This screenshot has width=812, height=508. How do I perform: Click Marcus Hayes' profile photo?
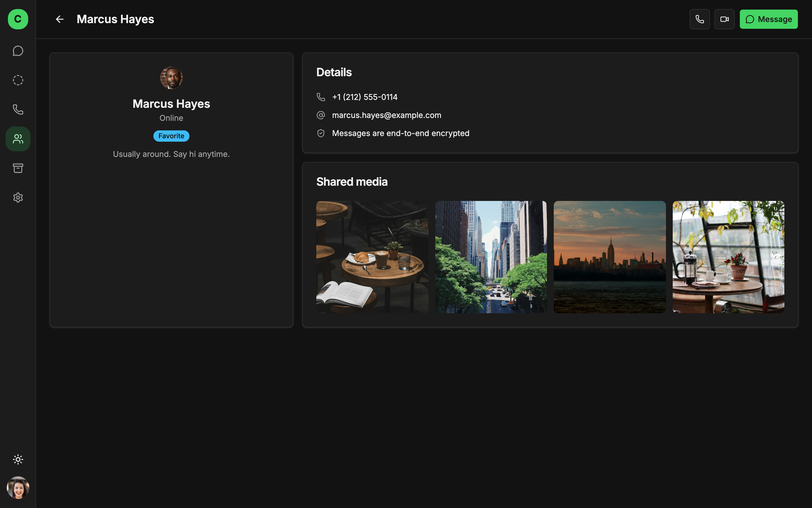[x=171, y=78]
